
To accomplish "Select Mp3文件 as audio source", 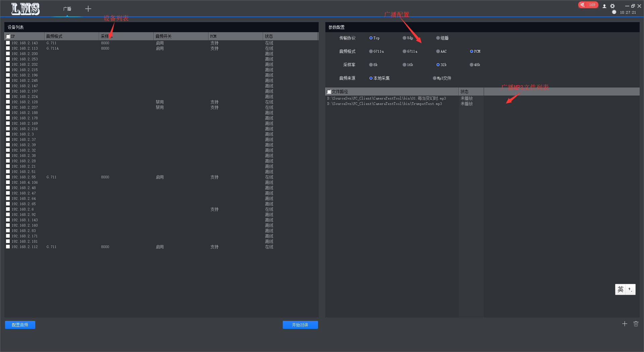I will click(x=435, y=78).
